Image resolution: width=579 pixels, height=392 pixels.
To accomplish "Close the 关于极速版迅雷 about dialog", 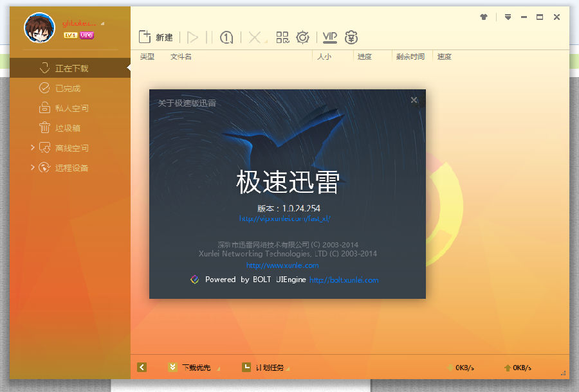I will [x=414, y=100].
